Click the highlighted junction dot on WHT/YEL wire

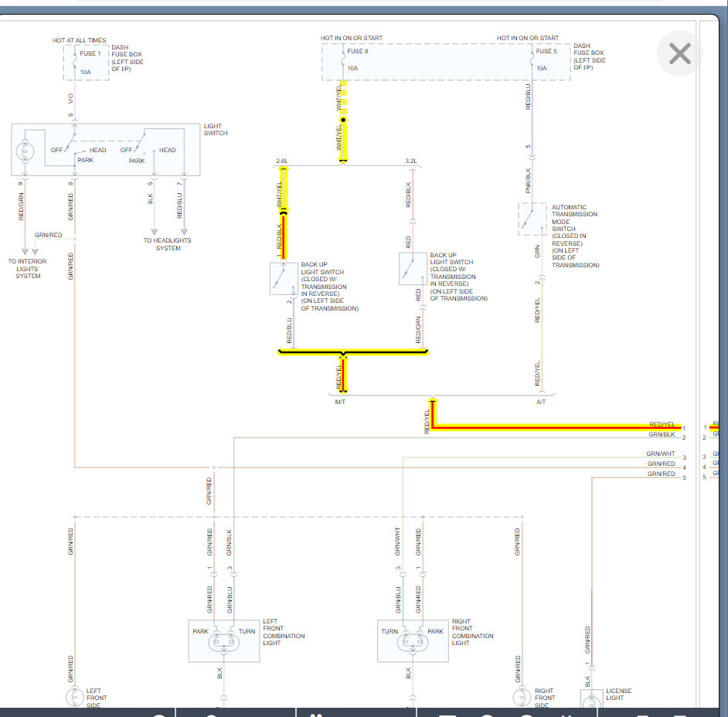[343, 120]
